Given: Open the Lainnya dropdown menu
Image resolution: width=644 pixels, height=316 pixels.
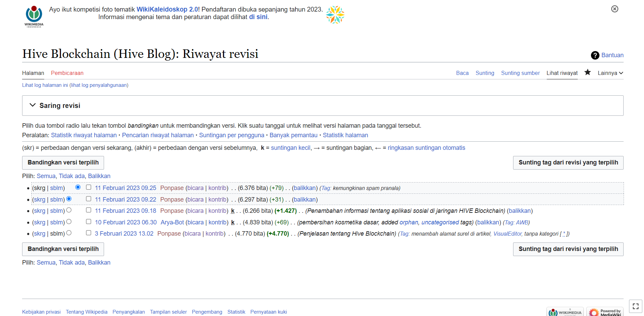Looking at the screenshot, I should pyautogui.click(x=610, y=73).
